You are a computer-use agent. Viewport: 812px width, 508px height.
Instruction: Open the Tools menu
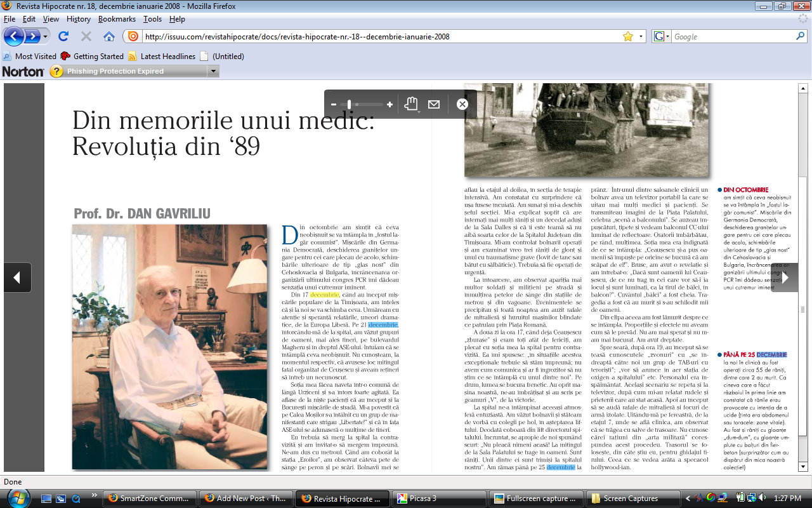click(152, 19)
